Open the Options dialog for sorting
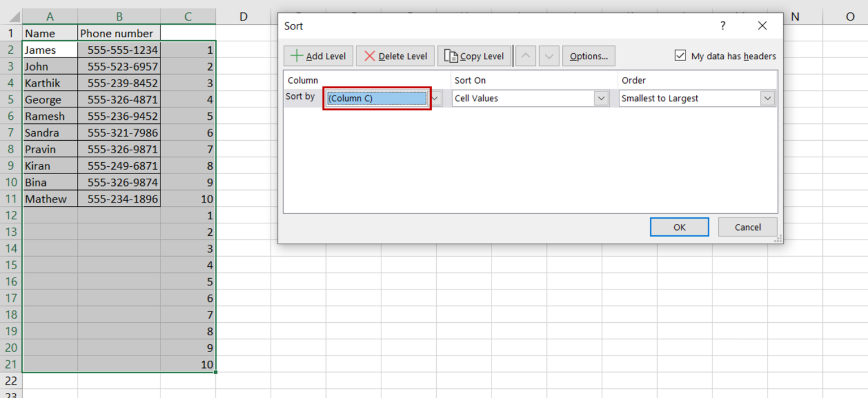 [588, 55]
